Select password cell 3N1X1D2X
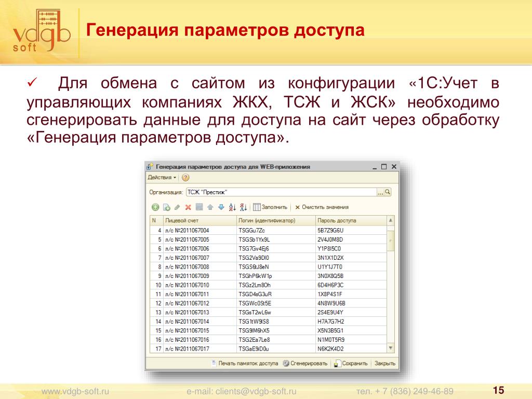 pos(351,258)
